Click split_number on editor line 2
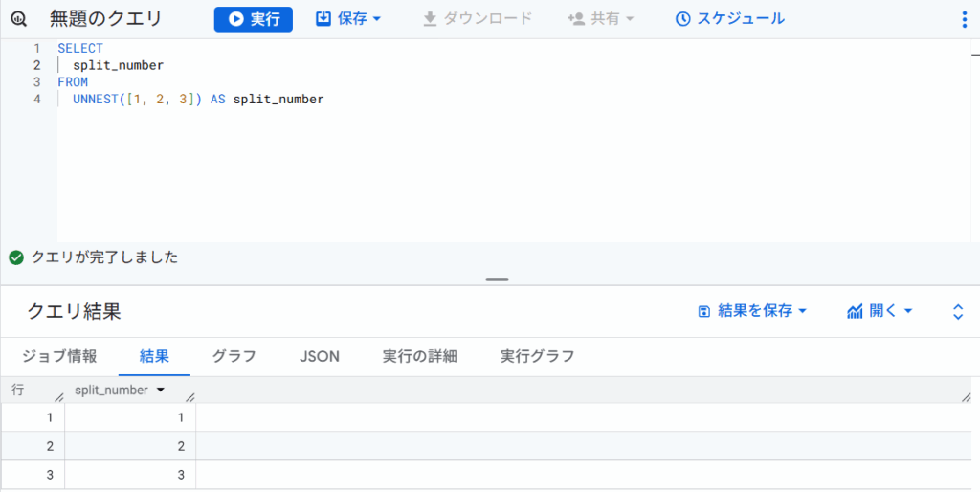980x492 pixels. pyautogui.click(x=118, y=65)
